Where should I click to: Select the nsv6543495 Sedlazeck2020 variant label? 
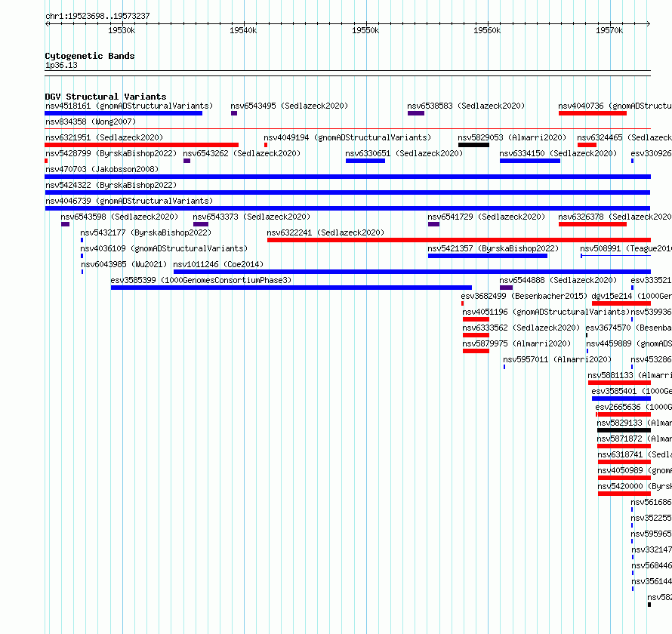(x=289, y=106)
